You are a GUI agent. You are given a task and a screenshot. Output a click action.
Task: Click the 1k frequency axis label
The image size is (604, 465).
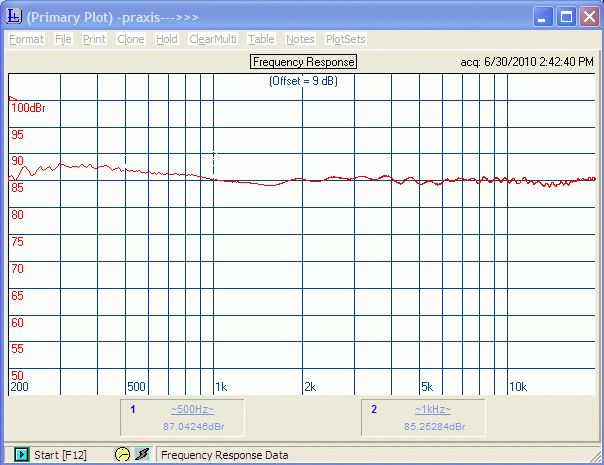tap(221, 386)
